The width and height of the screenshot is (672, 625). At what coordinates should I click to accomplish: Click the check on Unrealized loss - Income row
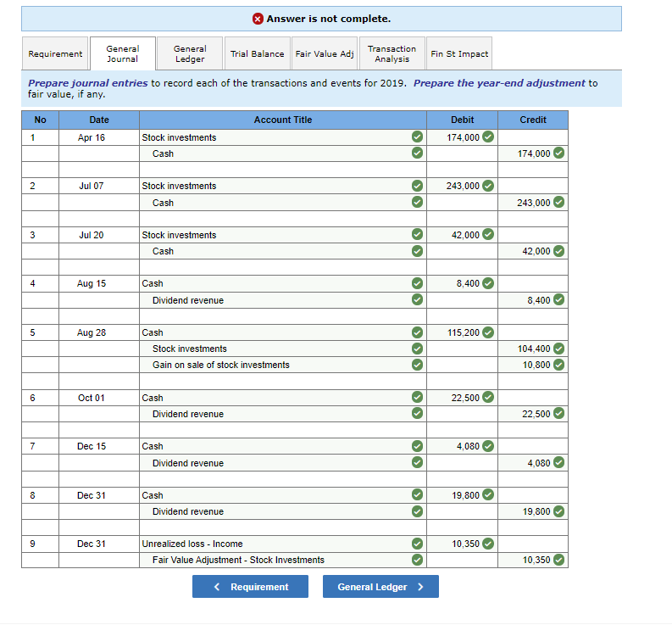click(417, 544)
